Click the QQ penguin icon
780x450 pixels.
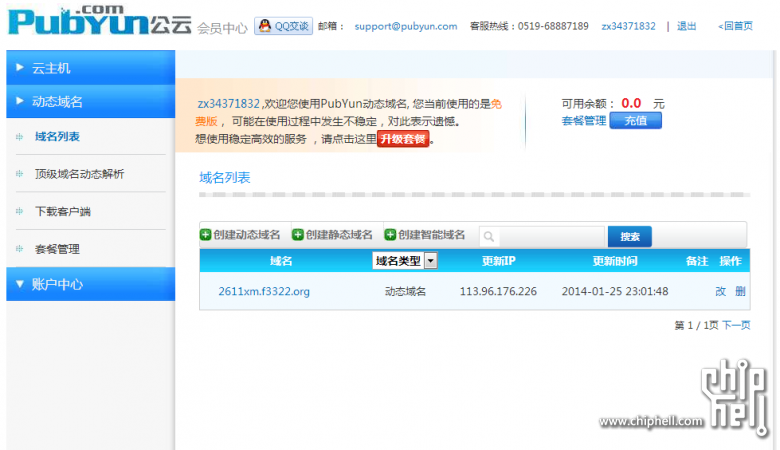click(x=265, y=25)
